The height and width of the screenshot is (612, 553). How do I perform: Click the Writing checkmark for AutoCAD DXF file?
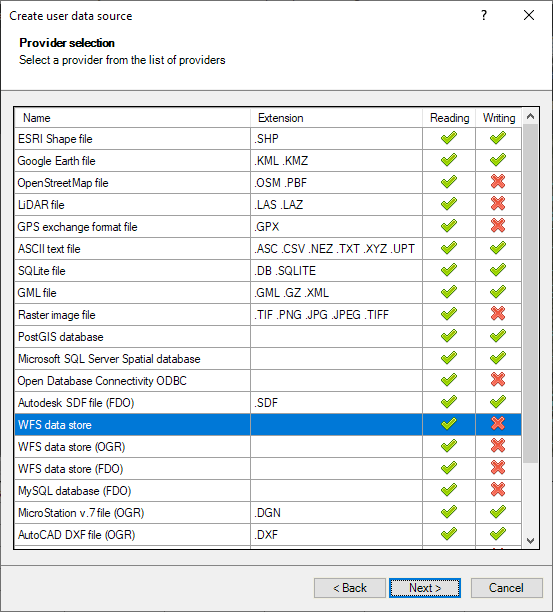[x=498, y=534]
